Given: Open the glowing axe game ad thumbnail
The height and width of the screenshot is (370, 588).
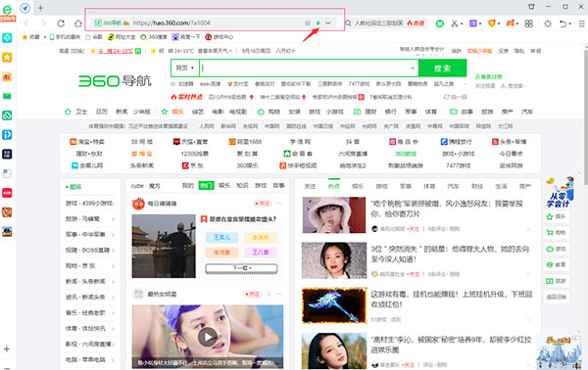Looking at the screenshot, I should click(334, 304).
